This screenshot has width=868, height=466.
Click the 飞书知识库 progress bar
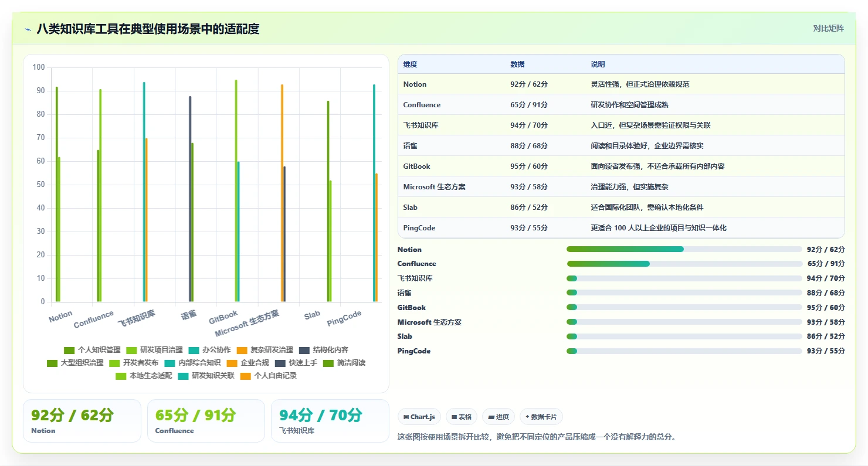[x=684, y=278]
